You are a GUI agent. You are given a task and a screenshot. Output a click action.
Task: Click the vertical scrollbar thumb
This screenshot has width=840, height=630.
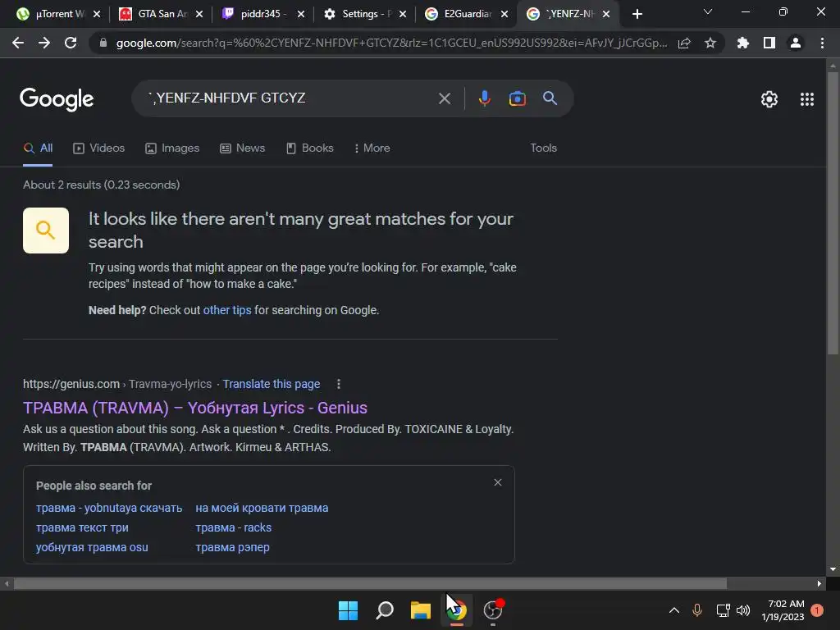(x=833, y=213)
